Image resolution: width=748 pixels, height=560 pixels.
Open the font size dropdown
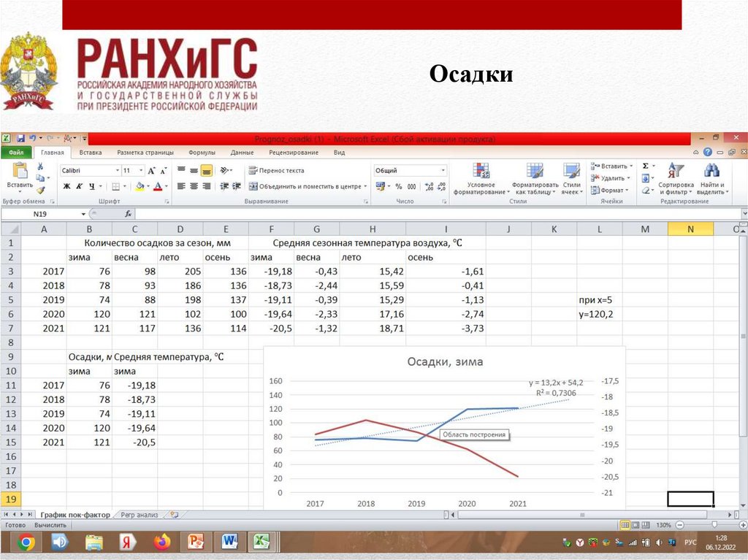(x=140, y=170)
